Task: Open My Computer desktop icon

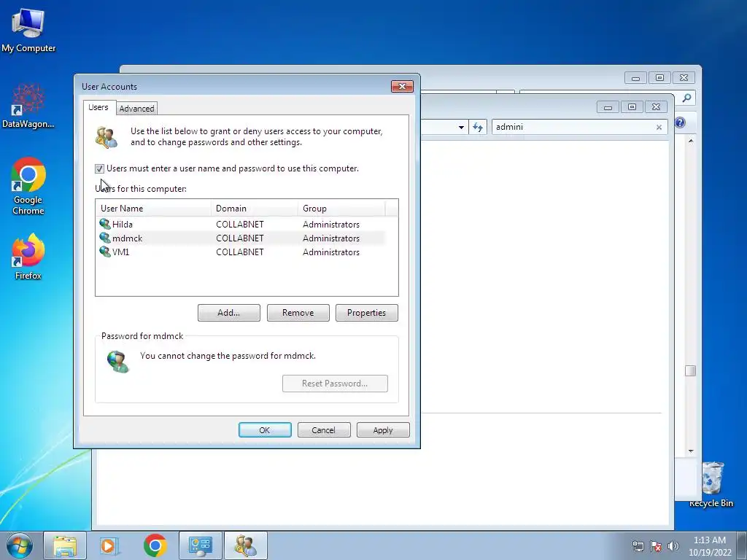Action: point(28,29)
